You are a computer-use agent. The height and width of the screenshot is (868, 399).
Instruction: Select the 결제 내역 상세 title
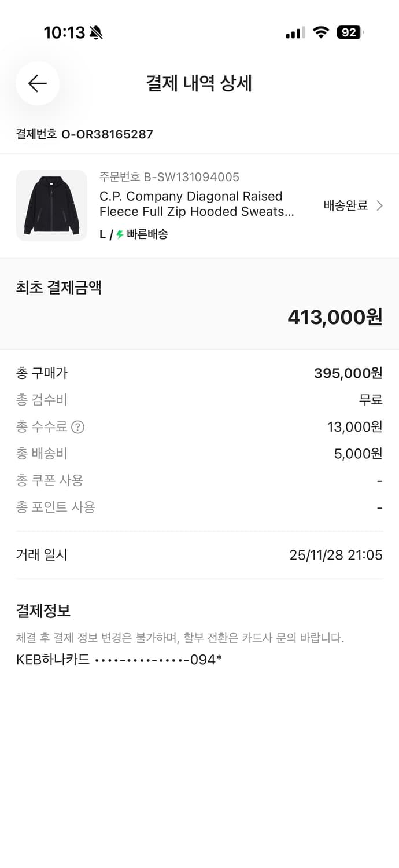(199, 83)
